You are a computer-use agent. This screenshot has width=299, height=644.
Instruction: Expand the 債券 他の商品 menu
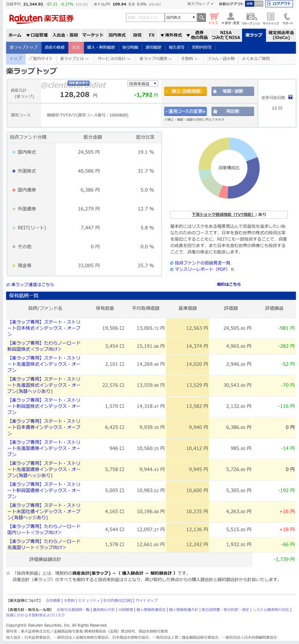(x=199, y=35)
